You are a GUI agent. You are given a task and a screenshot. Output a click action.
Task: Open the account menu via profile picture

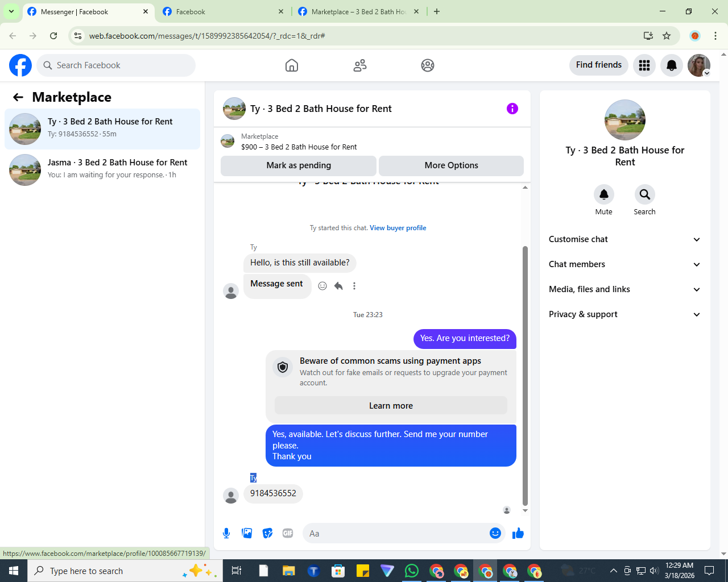point(699,65)
